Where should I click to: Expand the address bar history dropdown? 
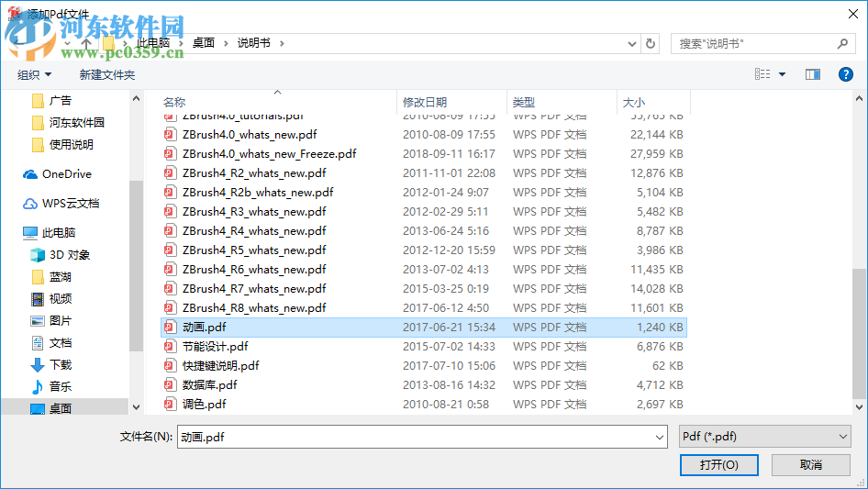[631, 43]
